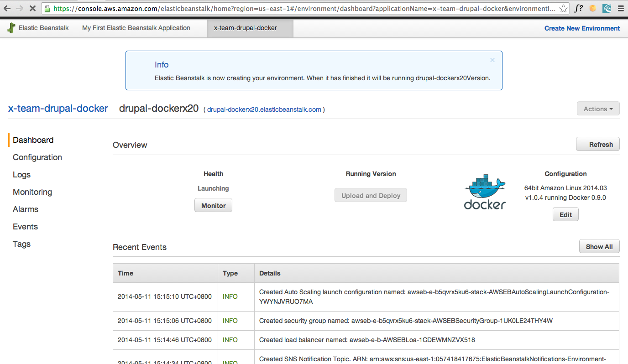The image size is (628, 364).
Task: Open x-team-drupal-docker application link
Action: coord(58,109)
